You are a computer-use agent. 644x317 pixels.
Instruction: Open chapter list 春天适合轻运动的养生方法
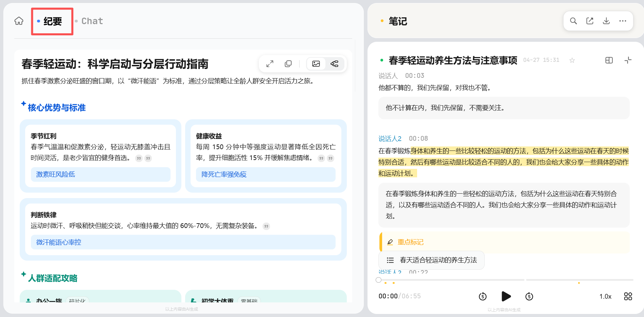431,260
